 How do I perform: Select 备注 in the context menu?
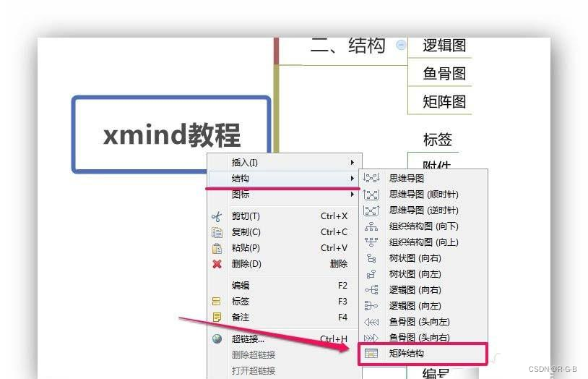click(x=285, y=317)
